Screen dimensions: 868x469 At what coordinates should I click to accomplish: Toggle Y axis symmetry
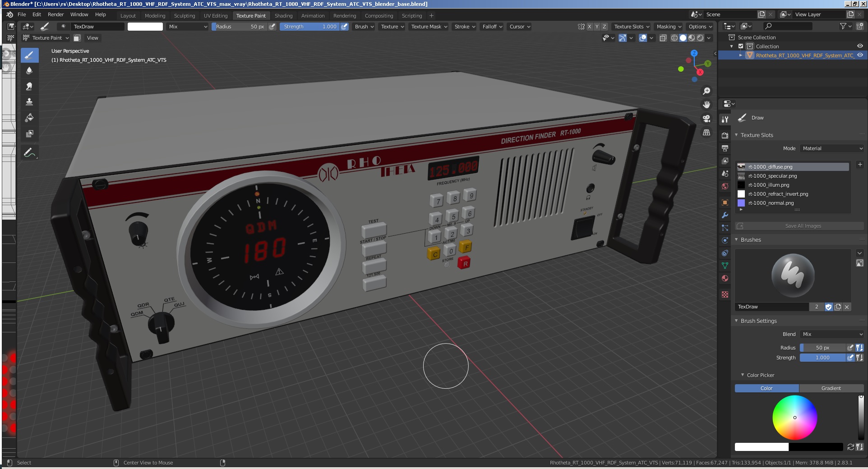(x=597, y=27)
